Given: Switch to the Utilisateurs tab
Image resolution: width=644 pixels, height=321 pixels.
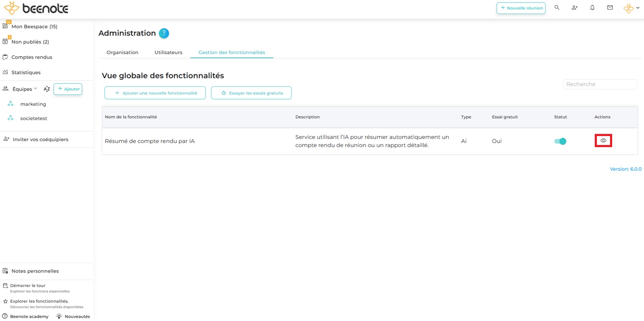Looking at the screenshot, I should (168, 52).
